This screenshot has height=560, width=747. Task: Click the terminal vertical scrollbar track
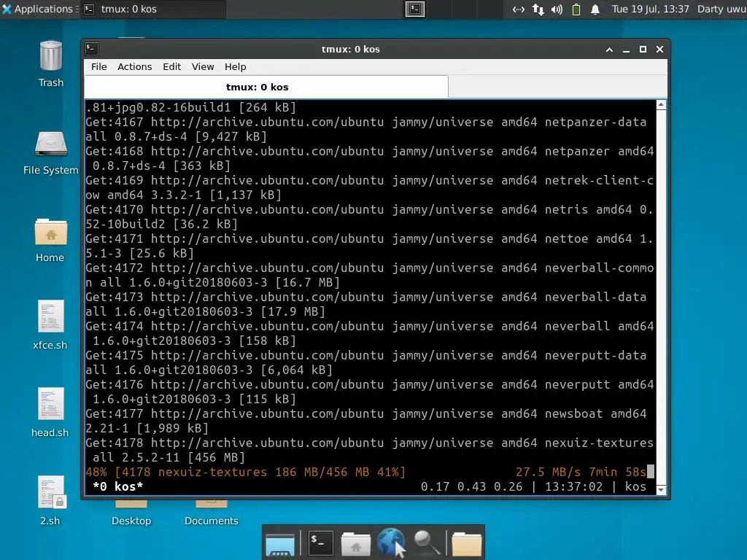(x=661, y=297)
